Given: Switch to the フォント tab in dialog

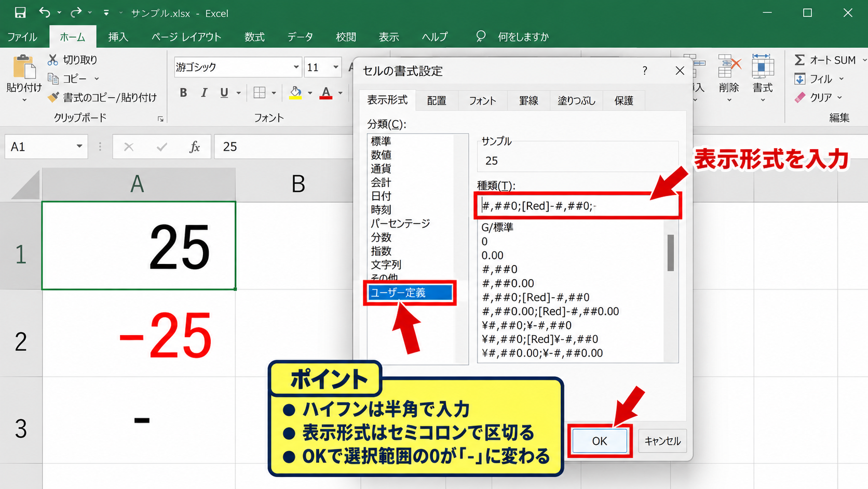Looking at the screenshot, I should 482,100.
